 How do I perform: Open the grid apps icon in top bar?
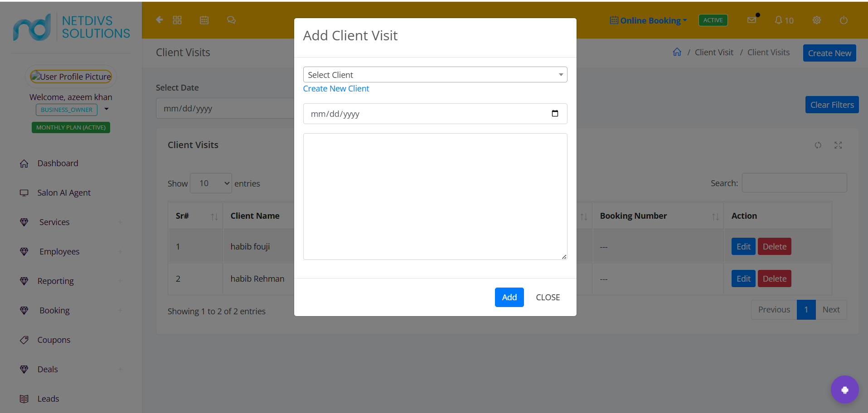pyautogui.click(x=177, y=20)
